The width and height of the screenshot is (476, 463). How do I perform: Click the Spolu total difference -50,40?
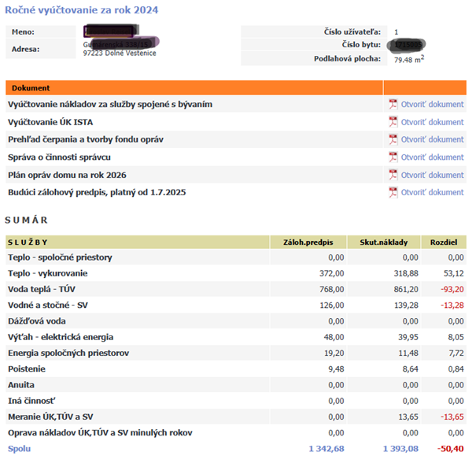(450, 449)
